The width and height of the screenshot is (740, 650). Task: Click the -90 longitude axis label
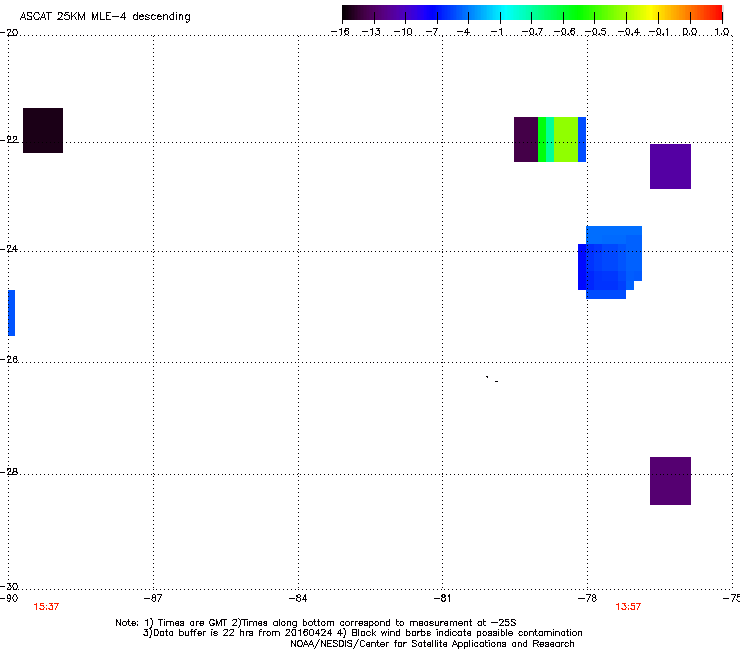point(9,598)
